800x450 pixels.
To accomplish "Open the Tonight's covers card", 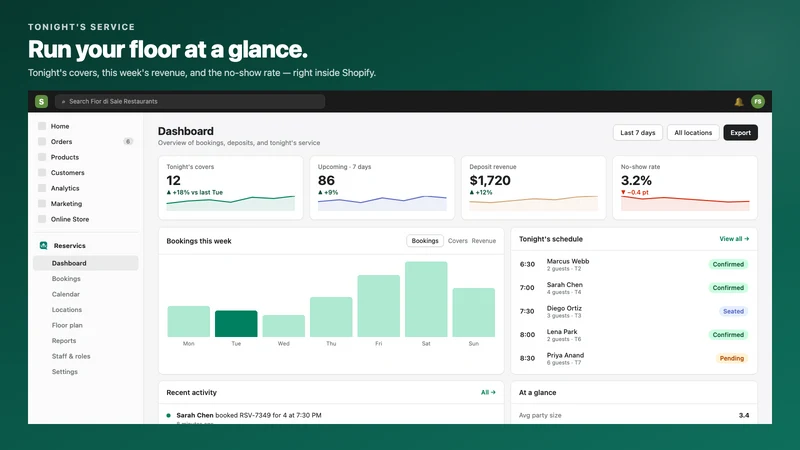I will (x=231, y=188).
